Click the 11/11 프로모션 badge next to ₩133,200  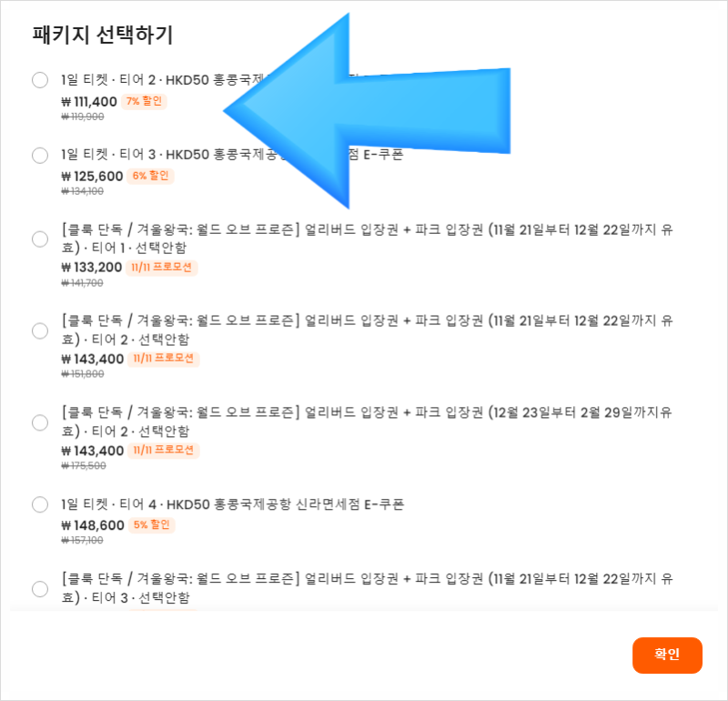pos(162,267)
